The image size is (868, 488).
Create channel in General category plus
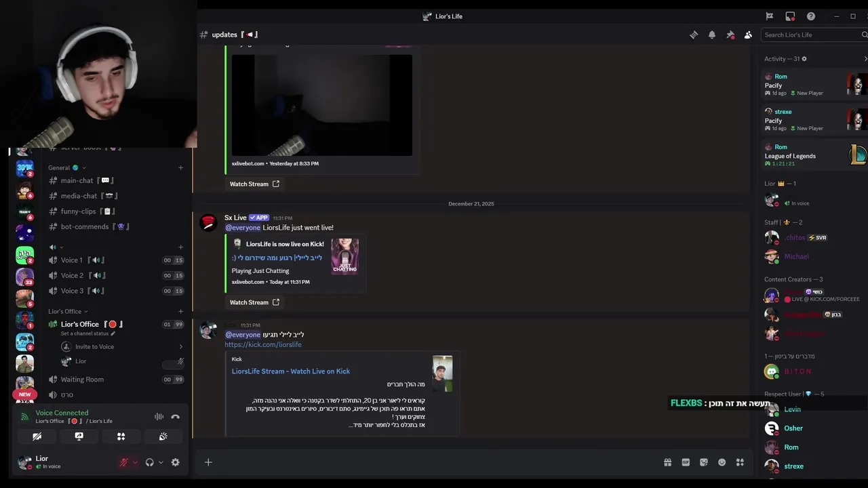pyautogui.click(x=180, y=167)
